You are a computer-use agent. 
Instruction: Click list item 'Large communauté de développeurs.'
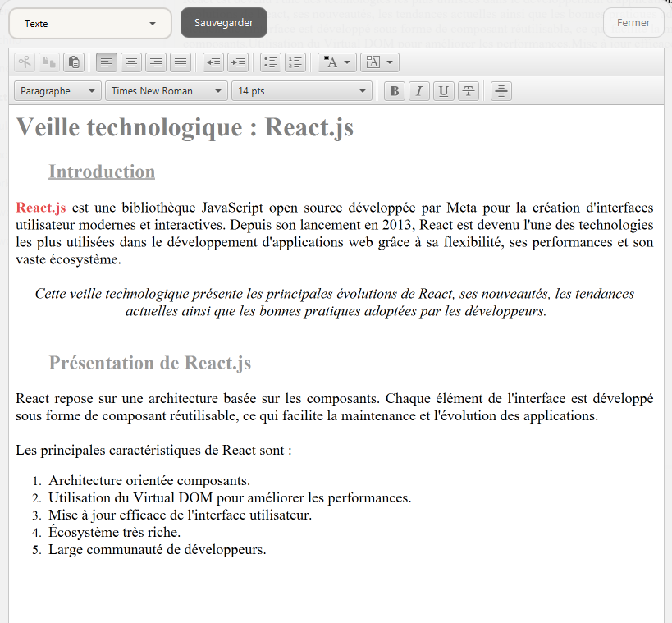158,550
